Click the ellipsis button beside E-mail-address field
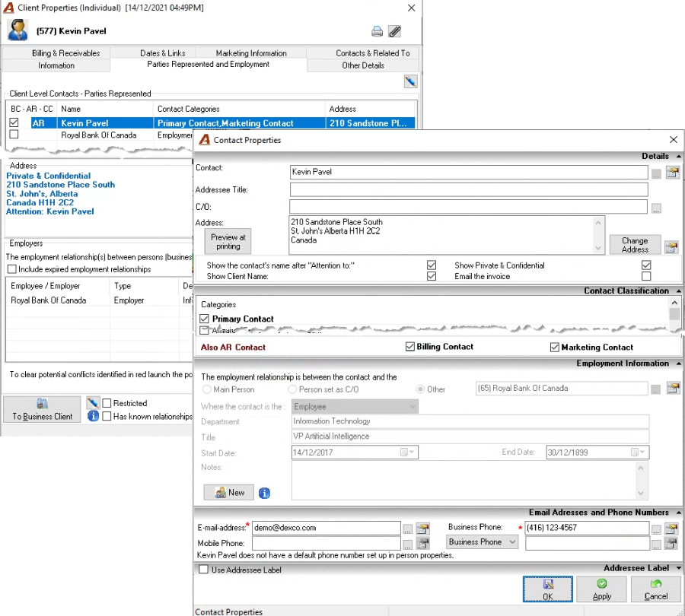Image resolution: width=685 pixels, height=616 pixels. pos(408,529)
